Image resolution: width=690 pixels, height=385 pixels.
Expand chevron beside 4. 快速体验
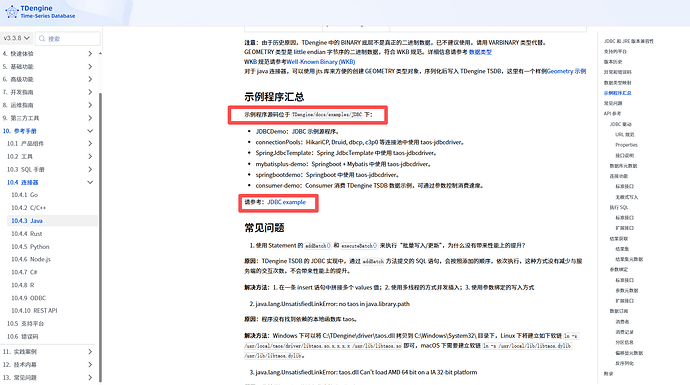pyautogui.click(x=90, y=54)
